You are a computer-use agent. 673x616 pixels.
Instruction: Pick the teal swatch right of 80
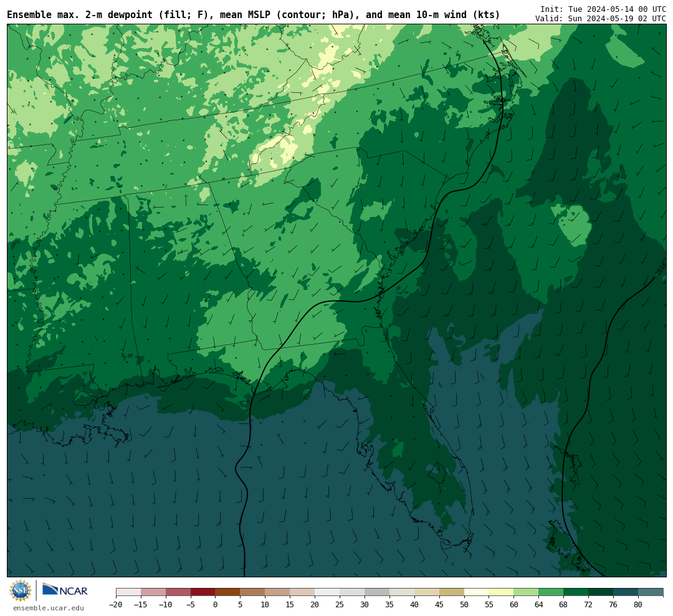[x=651, y=592]
